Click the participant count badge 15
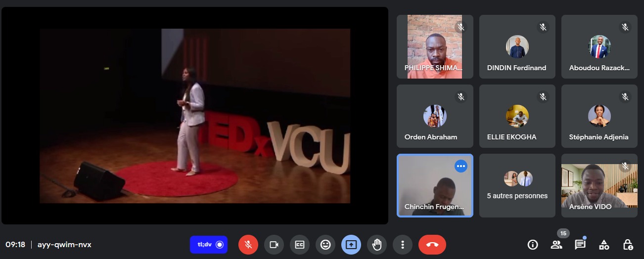This screenshot has width=644, height=259. pyautogui.click(x=563, y=233)
